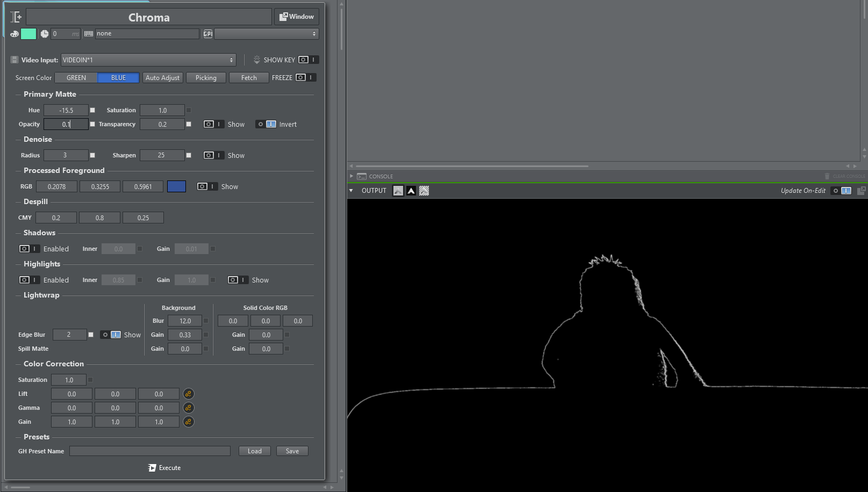Screen dimensions: 868x492
Task: Select GREEN screen color
Action: click(x=76, y=78)
